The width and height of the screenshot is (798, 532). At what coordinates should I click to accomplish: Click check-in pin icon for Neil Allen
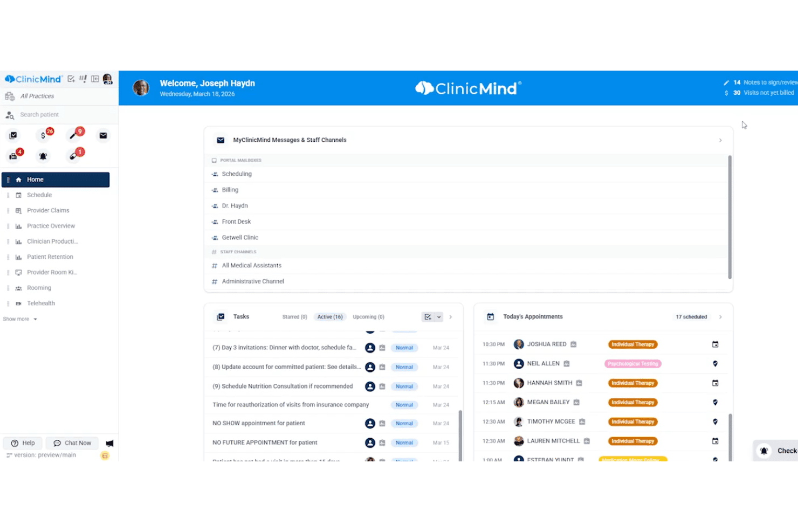coord(716,364)
